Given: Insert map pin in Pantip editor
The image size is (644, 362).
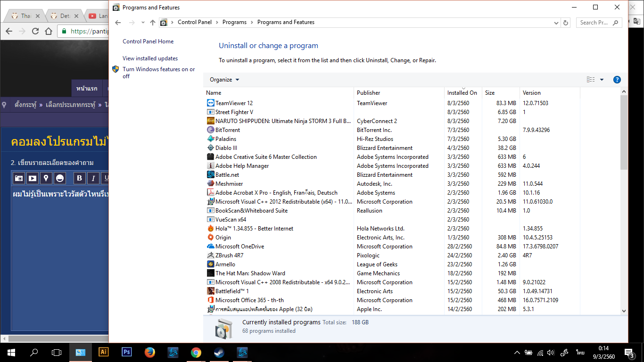Looking at the screenshot, I should 46,178.
